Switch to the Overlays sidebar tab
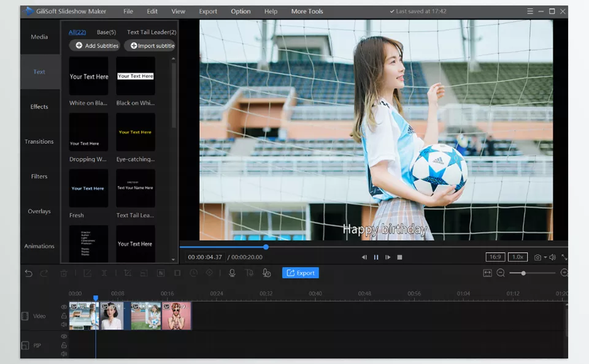The height and width of the screenshot is (364, 589). pyautogui.click(x=39, y=211)
